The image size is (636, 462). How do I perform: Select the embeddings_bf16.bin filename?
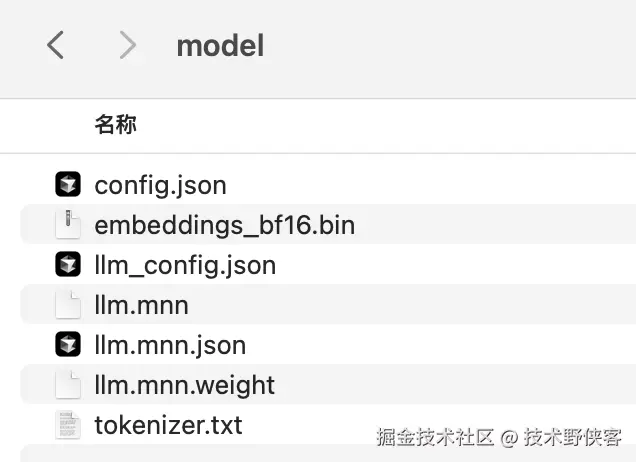[x=224, y=225]
